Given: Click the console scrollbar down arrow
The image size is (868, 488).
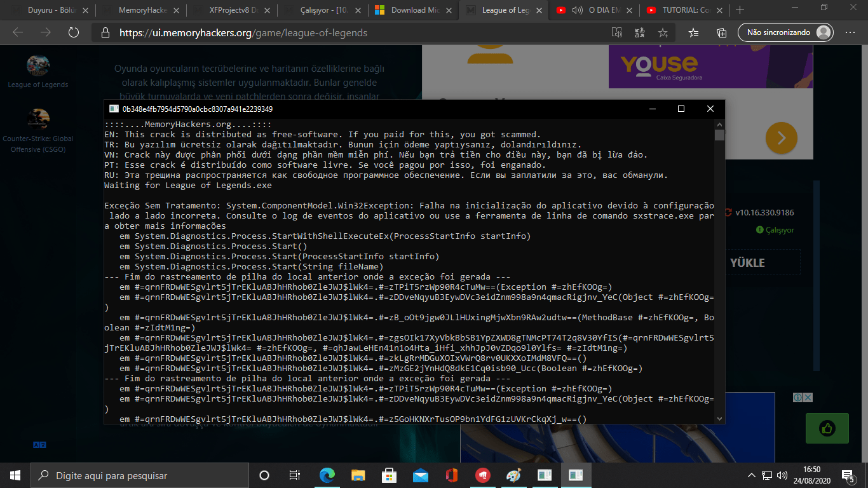Looking at the screenshot, I should coord(719,418).
